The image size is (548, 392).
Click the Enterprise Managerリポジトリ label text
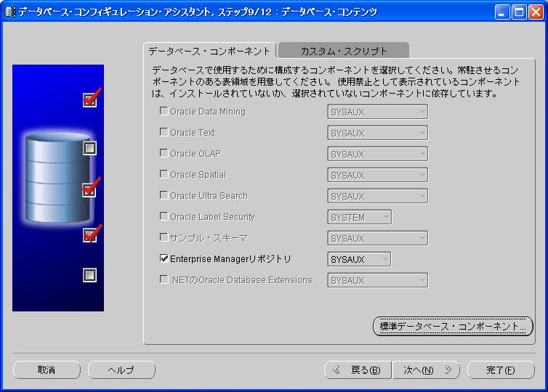(230, 259)
